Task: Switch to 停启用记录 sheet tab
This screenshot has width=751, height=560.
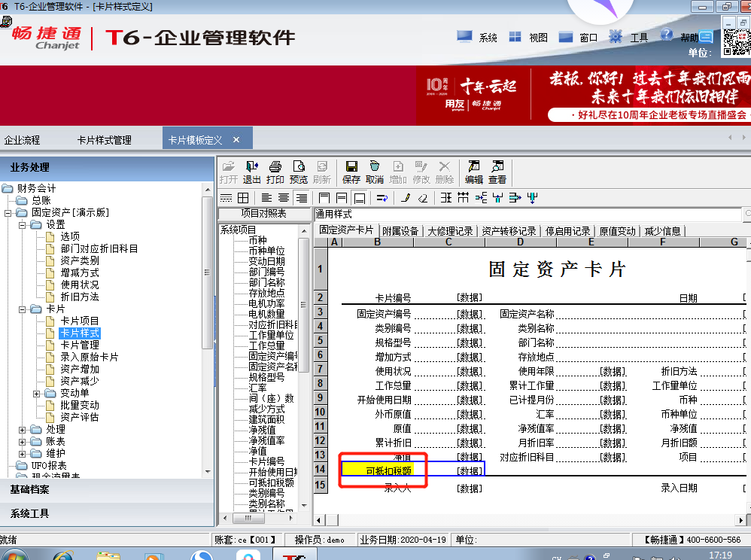Action: [567, 231]
